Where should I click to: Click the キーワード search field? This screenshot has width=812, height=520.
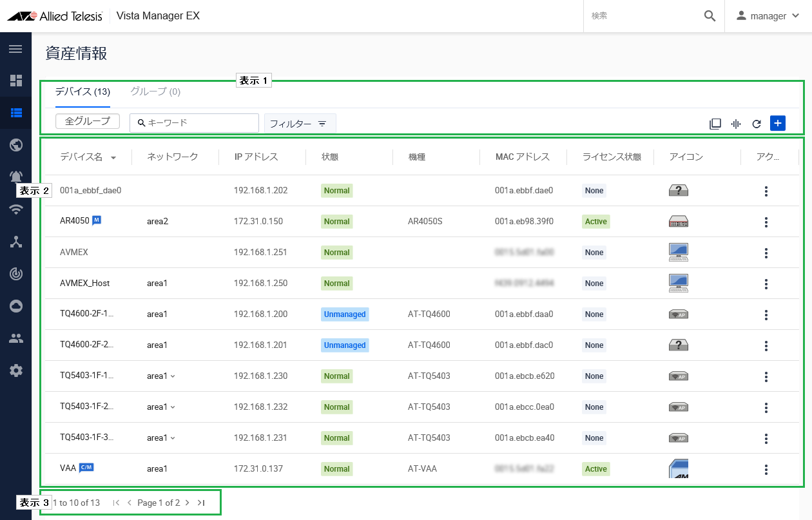point(194,123)
